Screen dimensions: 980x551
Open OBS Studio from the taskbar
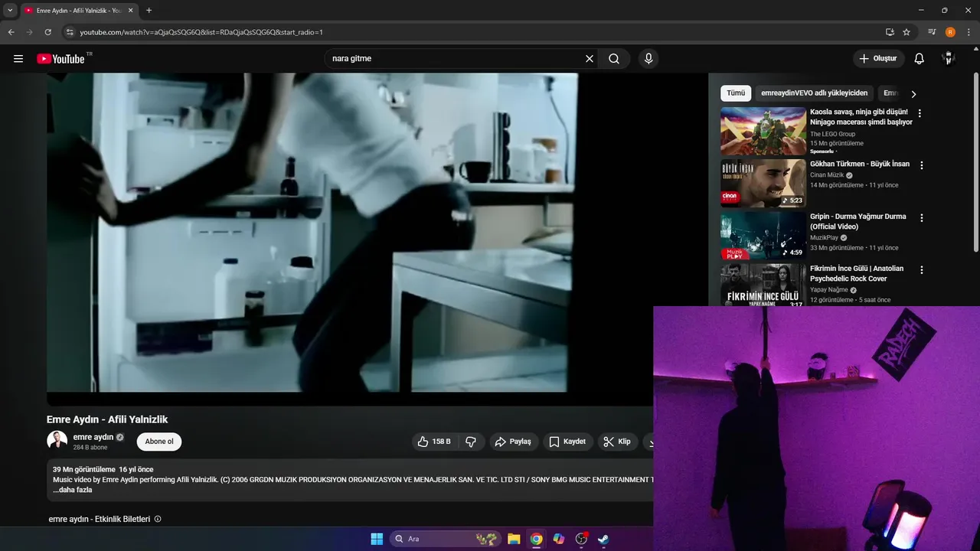[x=581, y=539]
